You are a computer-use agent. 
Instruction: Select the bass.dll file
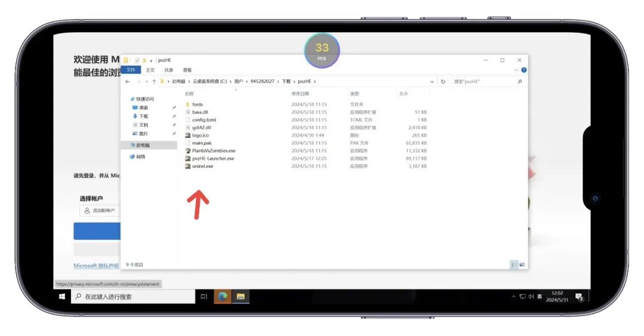[x=200, y=112]
